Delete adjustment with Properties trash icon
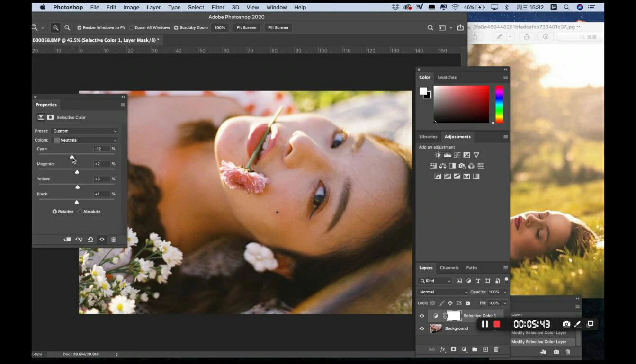The height and width of the screenshot is (364, 636). pos(113,240)
